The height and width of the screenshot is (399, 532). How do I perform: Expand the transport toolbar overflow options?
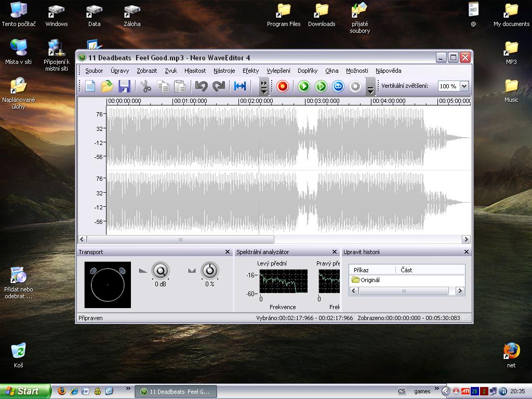(370, 86)
